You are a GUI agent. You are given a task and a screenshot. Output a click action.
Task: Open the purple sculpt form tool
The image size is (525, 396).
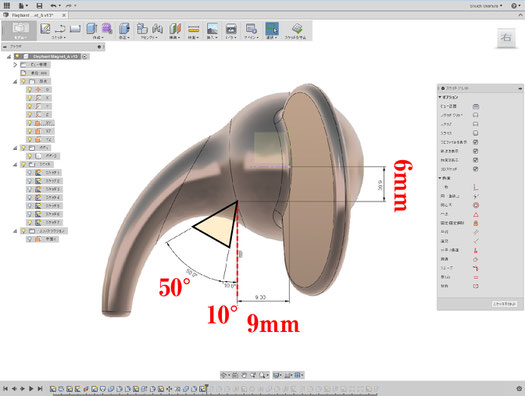coord(107,28)
